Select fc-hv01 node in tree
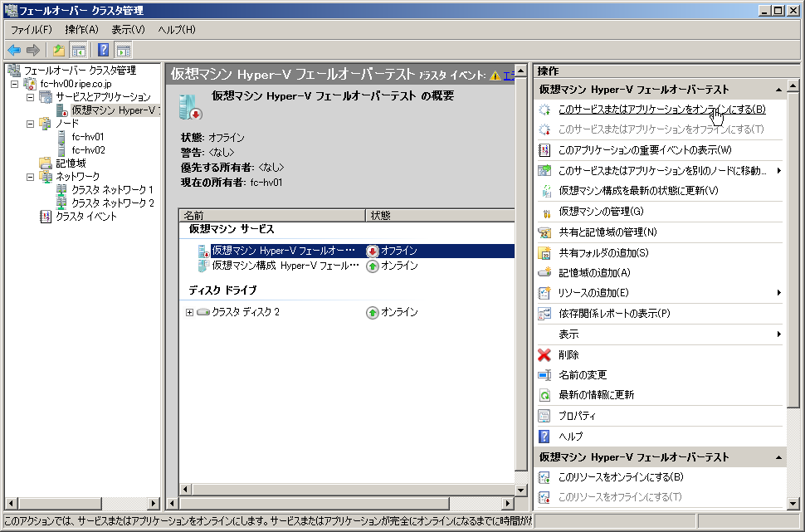 [x=88, y=137]
